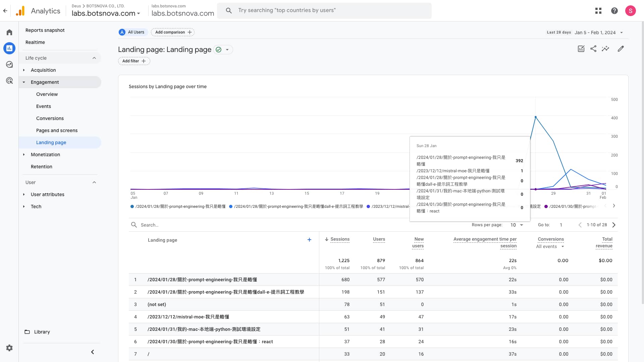Click the /2023/12/12/mistral-moe landing page row
This screenshot has height=362, width=644.
coord(373,317)
